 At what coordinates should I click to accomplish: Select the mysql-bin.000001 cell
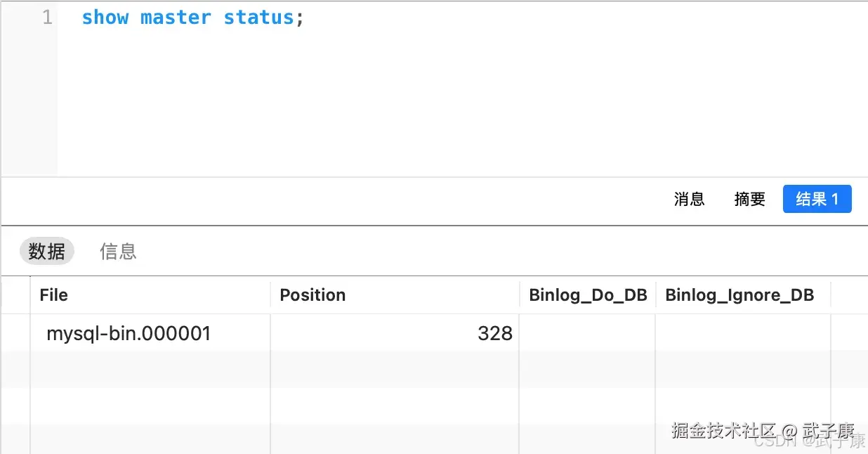pos(129,333)
